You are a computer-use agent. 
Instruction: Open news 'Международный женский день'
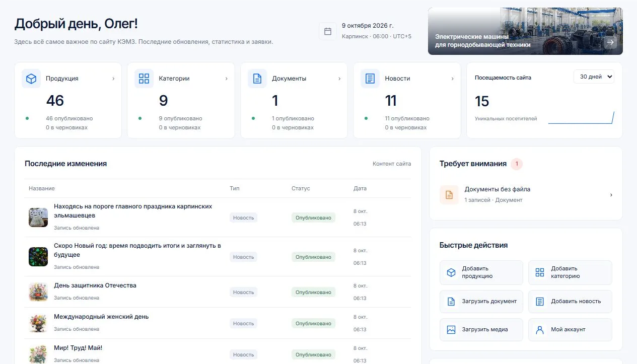[x=101, y=317]
